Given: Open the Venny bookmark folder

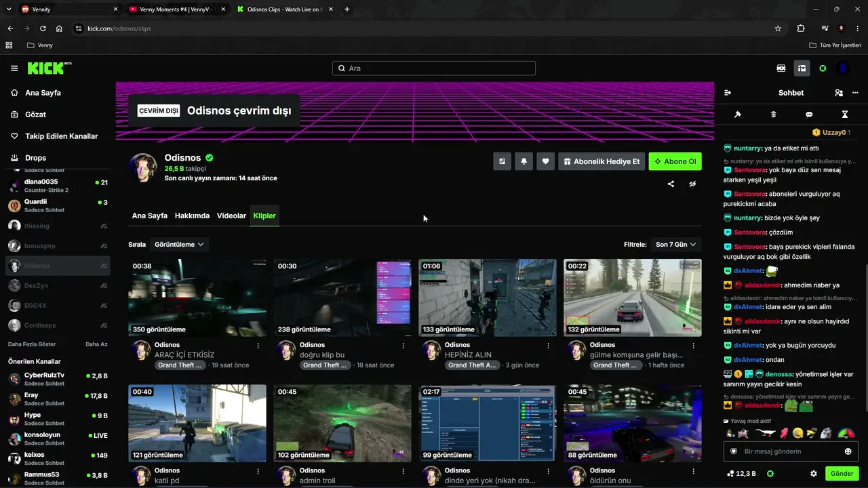Looking at the screenshot, I should (39, 45).
